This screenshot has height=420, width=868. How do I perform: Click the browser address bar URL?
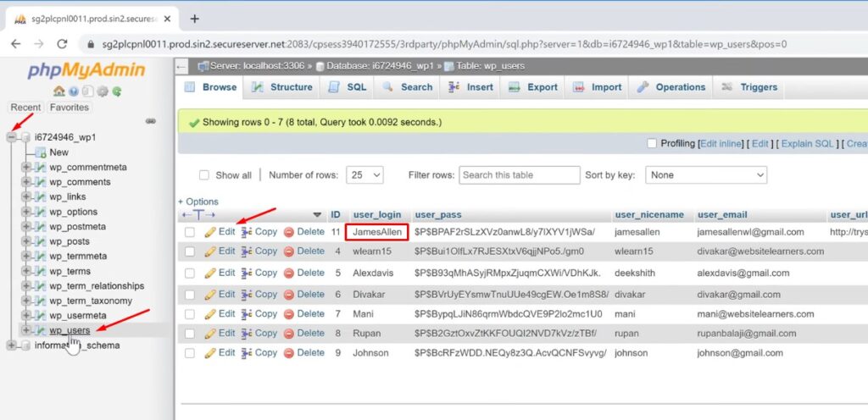click(444, 44)
